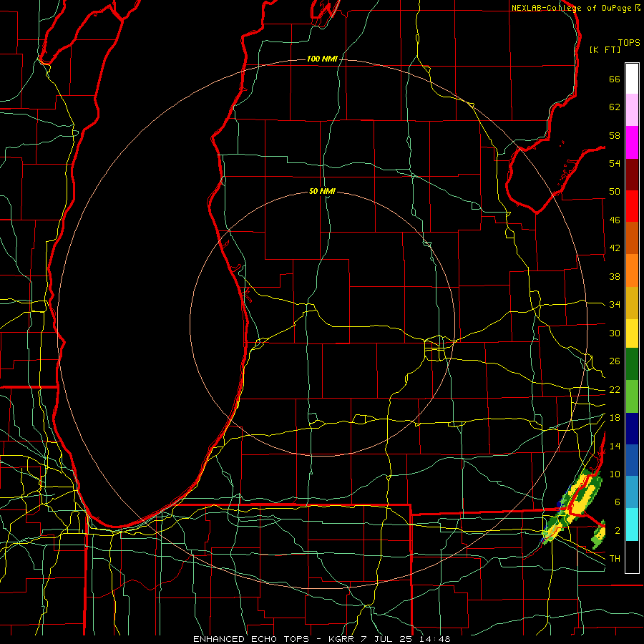Click the 42 label on the scale
Viewport: 644px width, 644px height.
(615, 248)
